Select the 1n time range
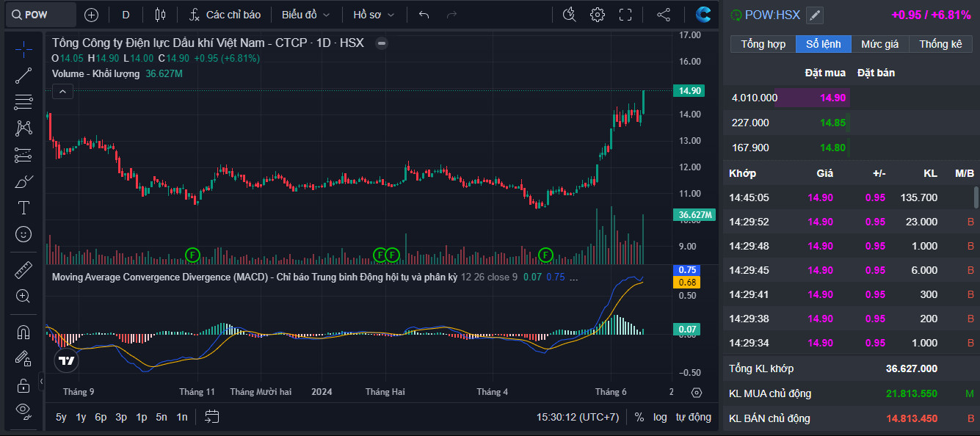This screenshot has height=436, width=980. click(181, 417)
